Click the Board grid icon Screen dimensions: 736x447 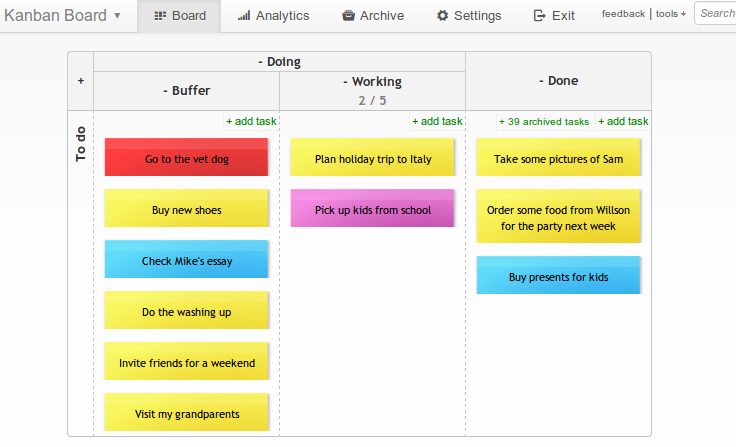tap(161, 16)
